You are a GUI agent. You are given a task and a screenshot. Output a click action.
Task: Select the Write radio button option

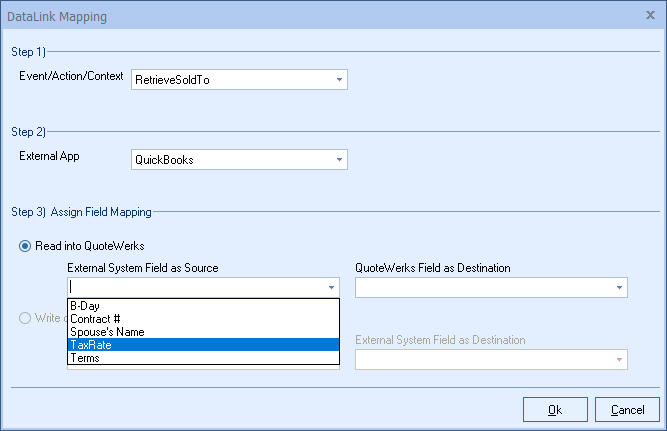coord(26,319)
